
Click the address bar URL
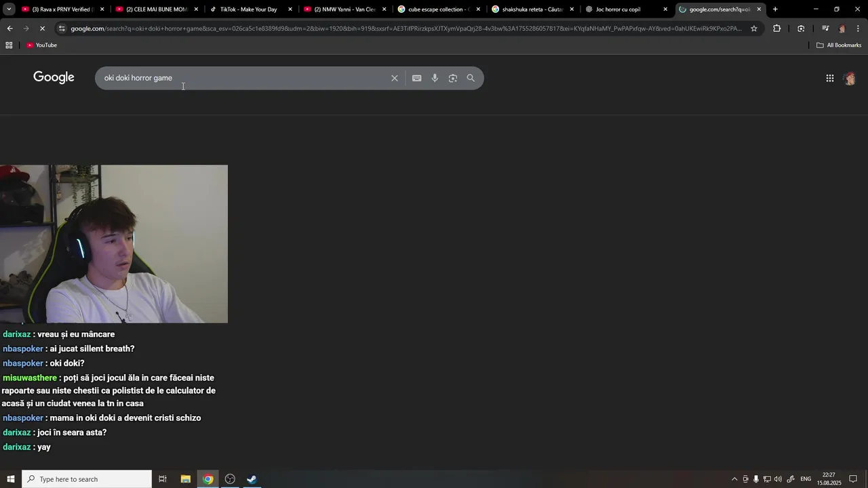point(406,28)
